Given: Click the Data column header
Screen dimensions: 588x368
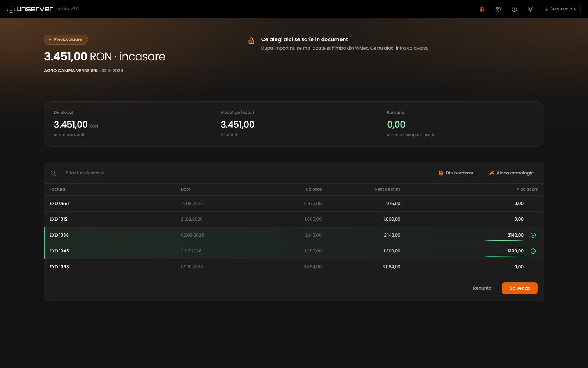Looking at the screenshot, I should pos(186,189).
